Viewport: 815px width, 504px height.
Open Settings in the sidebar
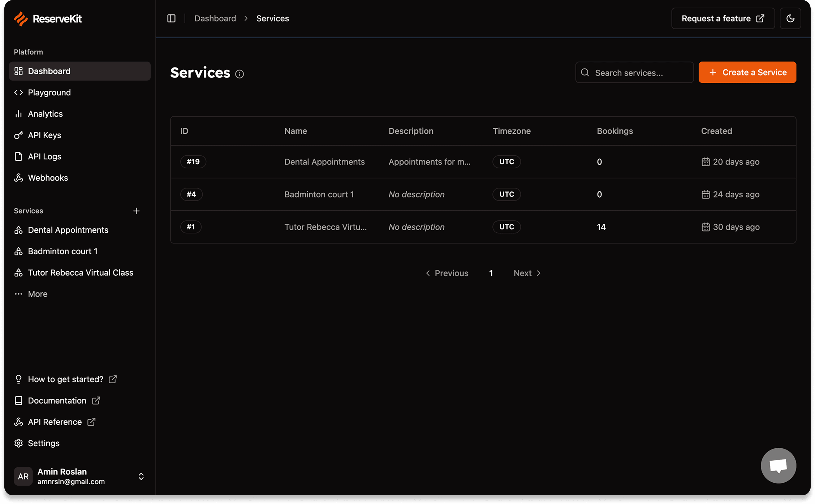(80, 443)
